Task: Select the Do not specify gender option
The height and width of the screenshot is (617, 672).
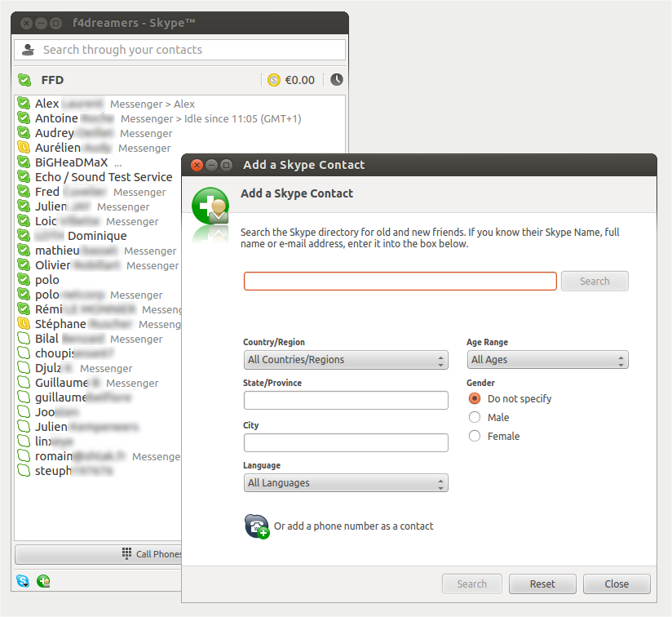Action: tap(475, 398)
